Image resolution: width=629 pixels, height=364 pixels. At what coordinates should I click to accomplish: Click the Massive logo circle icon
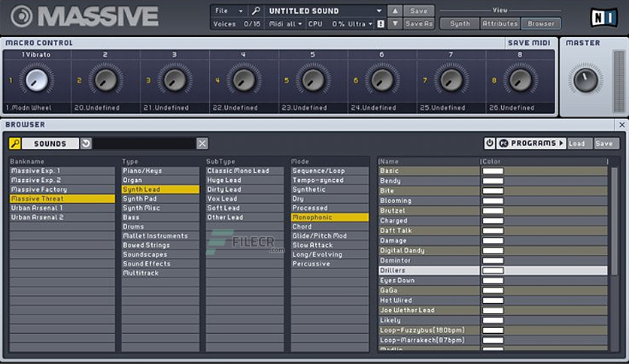21,16
